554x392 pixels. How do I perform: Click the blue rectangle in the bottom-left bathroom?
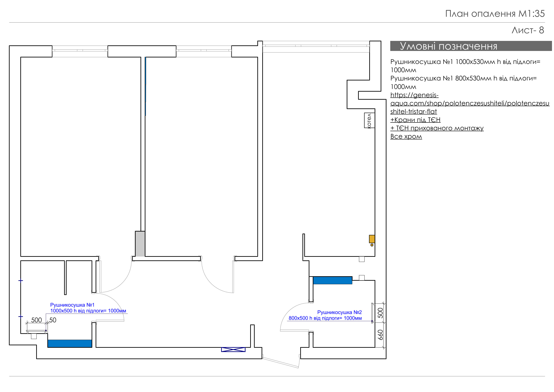(x=70, y=344)
